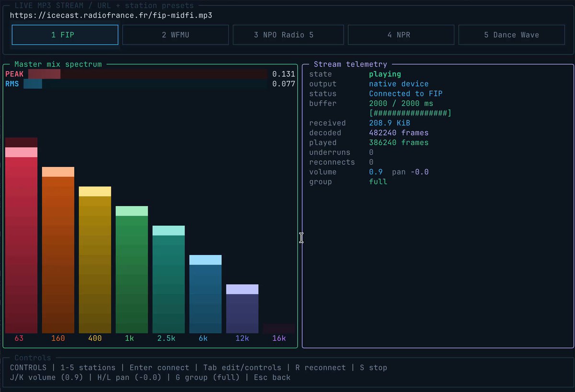Click the PEAK level meter bar
The image size is (575, 392).
point(148,74)
